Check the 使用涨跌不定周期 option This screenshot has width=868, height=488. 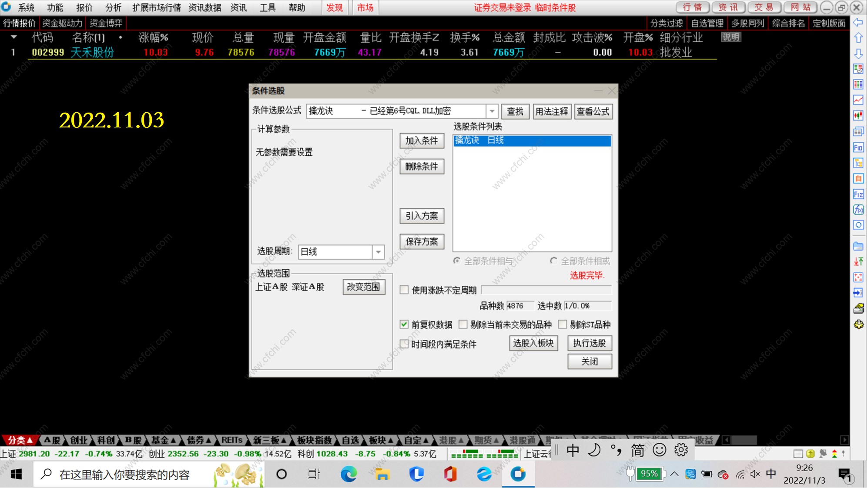click(x=404, y=290)
